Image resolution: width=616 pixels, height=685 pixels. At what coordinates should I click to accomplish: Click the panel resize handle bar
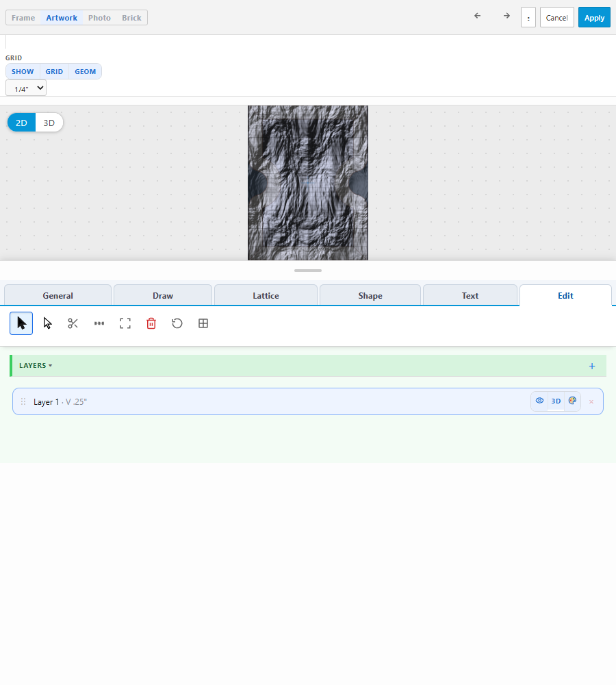click(x=308, y=271)
